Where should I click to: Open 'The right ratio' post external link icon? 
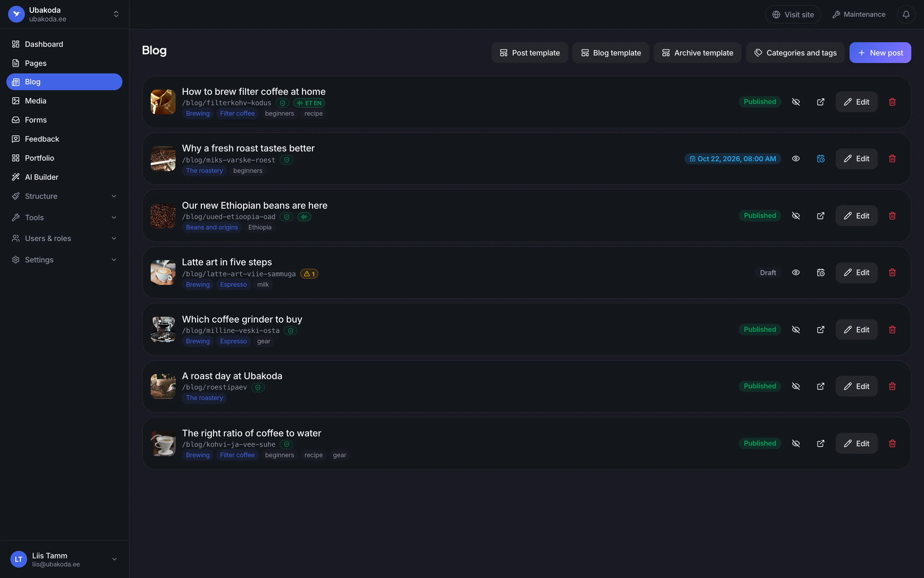click(821, 443)
